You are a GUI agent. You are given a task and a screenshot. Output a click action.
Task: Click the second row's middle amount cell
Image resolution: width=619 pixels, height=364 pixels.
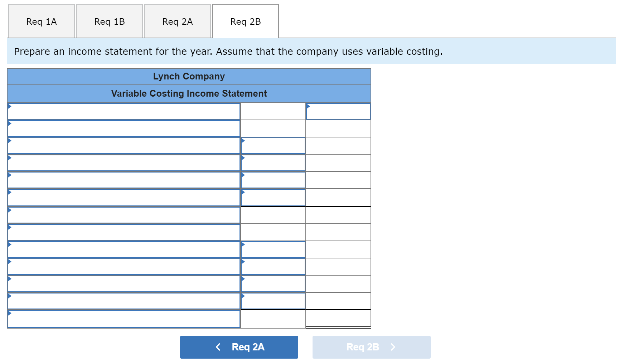273,128
